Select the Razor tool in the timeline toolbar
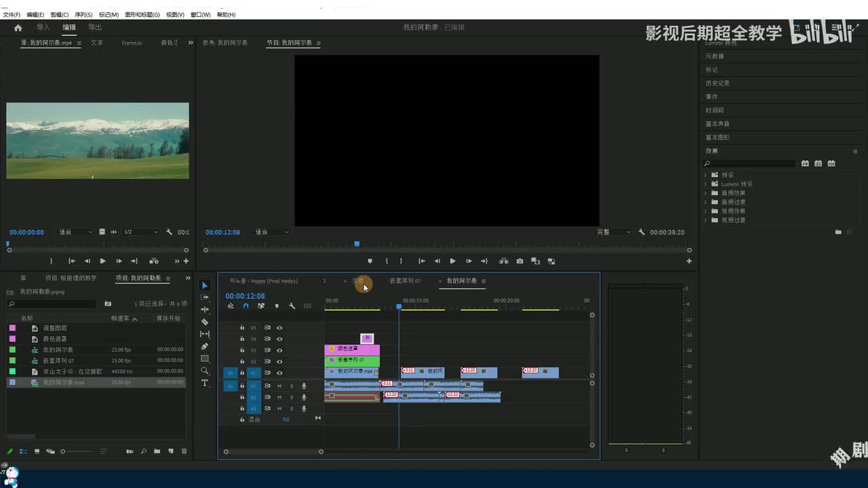Image resolution: width=868 pixels, height=488 pixels. point(205,322)
